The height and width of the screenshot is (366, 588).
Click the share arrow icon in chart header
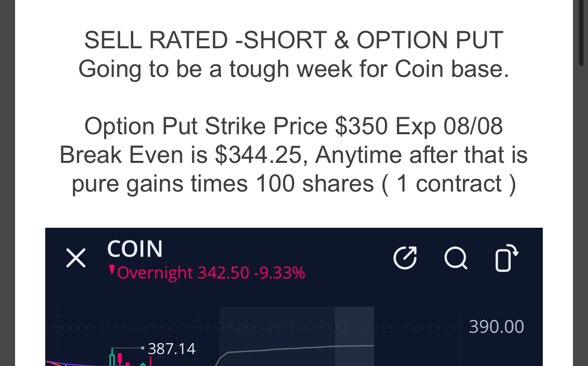click(x=405, y=257)
